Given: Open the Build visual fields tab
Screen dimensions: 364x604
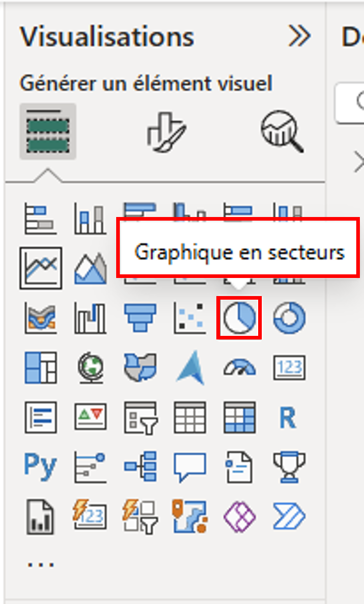Looking at the screenshot, I should [x=48, y=131].
